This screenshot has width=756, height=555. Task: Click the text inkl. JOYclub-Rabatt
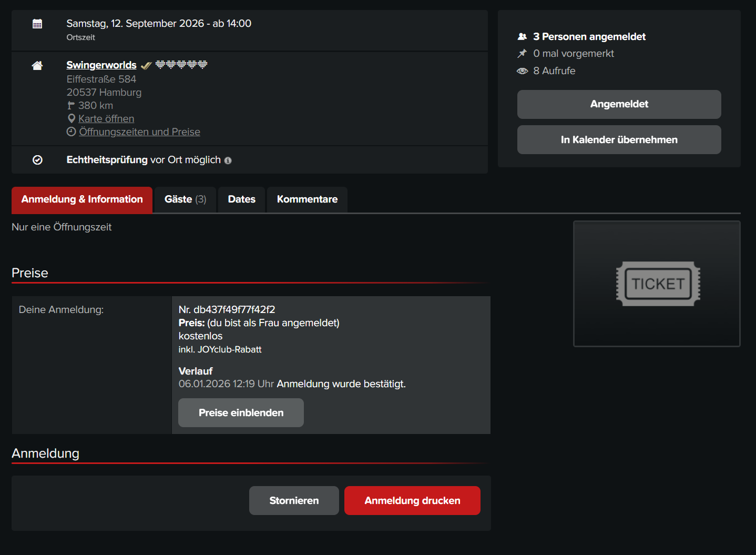pos(220,349)
